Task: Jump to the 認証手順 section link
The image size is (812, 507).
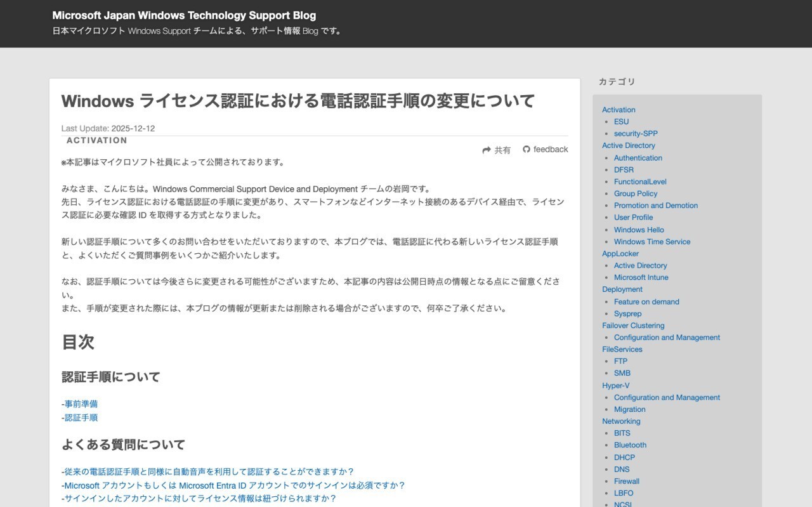Action: point(81,418)
